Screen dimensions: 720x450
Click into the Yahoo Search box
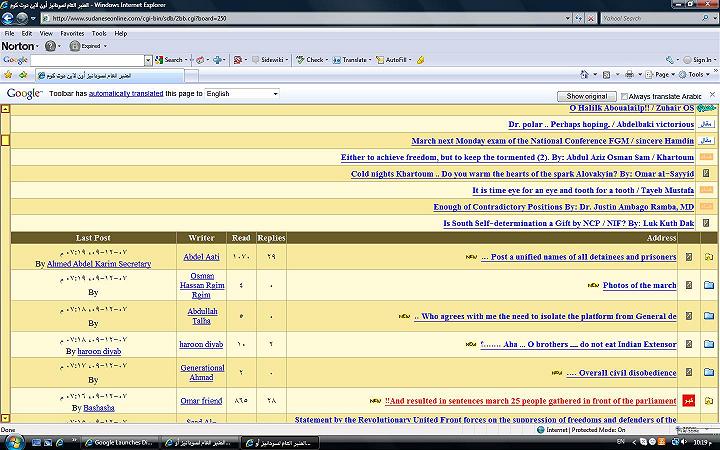tap(650, 18)
